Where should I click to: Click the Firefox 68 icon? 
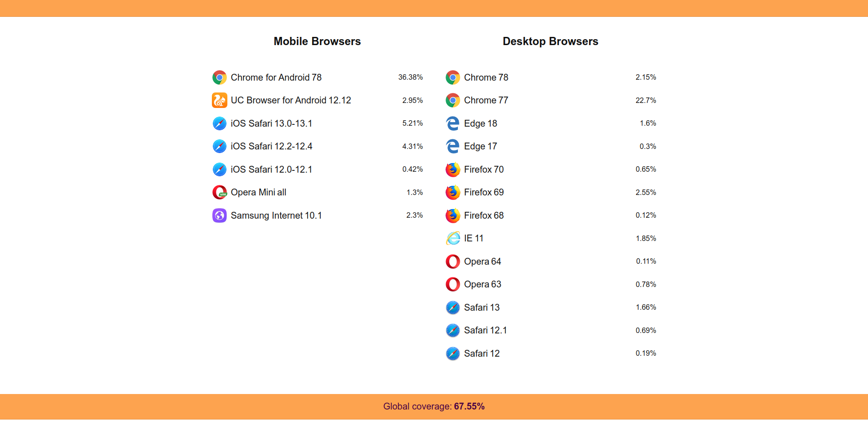[x=453, y=215]
